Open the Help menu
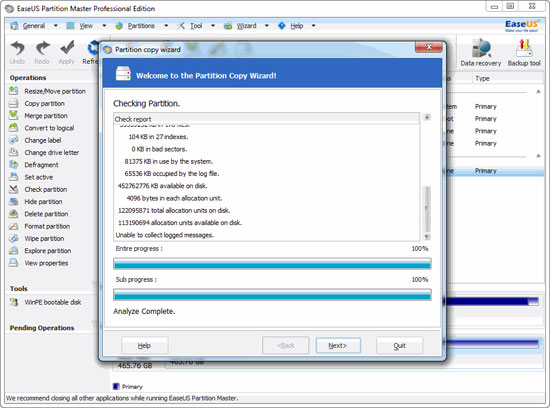Image resolution: width=550 pixels, height=408 pixels. coord(297,26)
